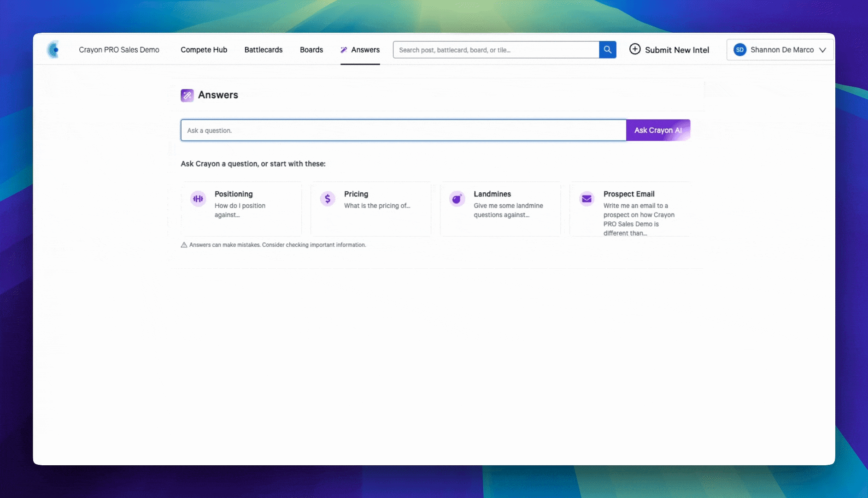The width and height of the screenshot is (868, 498).
Task: Click the SD user avatar icon
Action: pyautogui.click(x=739, y=50)
